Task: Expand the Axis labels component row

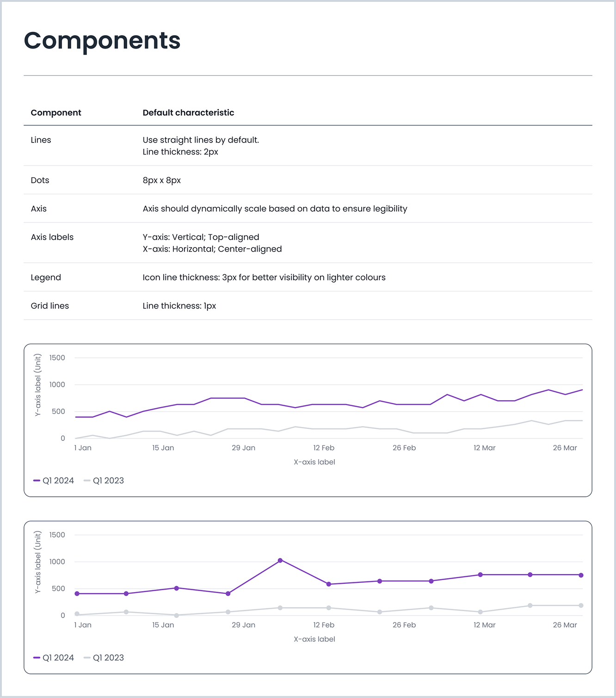Action: click(x=52, y=237)
